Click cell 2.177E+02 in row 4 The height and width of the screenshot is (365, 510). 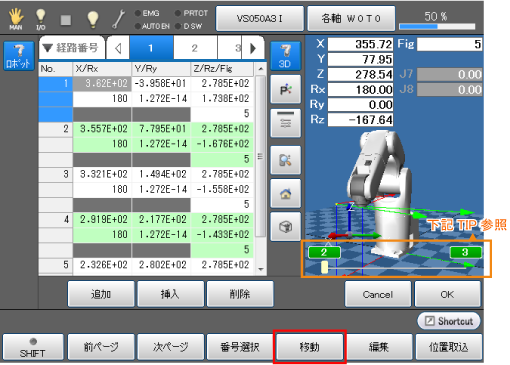tap(161, 219)
